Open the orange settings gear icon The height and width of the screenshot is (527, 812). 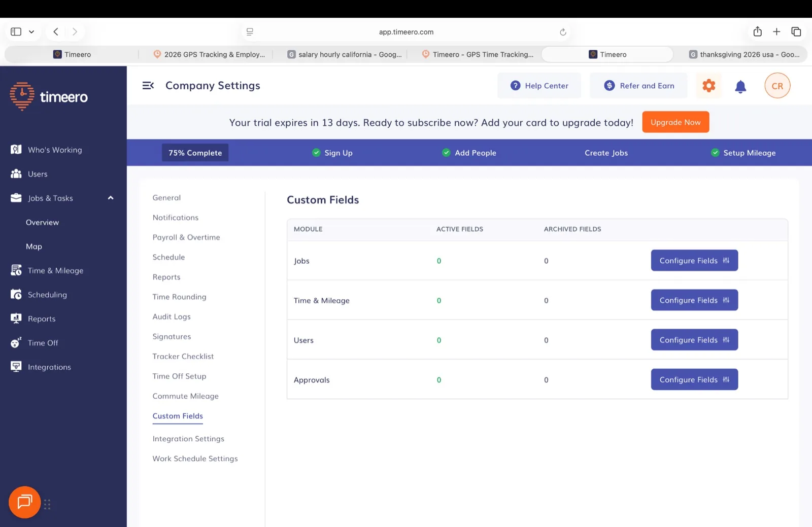pos(708,86)
